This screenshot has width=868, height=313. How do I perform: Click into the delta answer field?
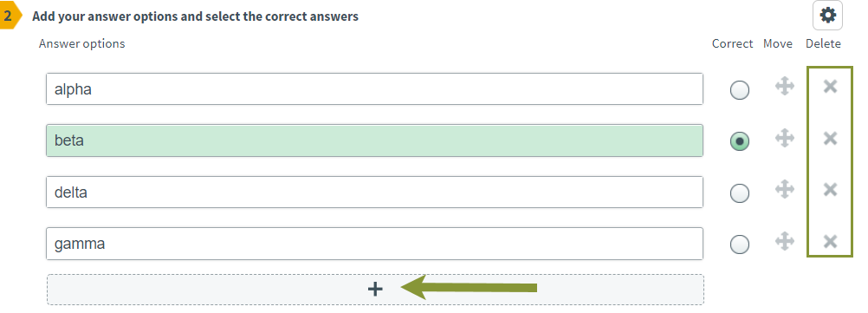click(374, 192)
